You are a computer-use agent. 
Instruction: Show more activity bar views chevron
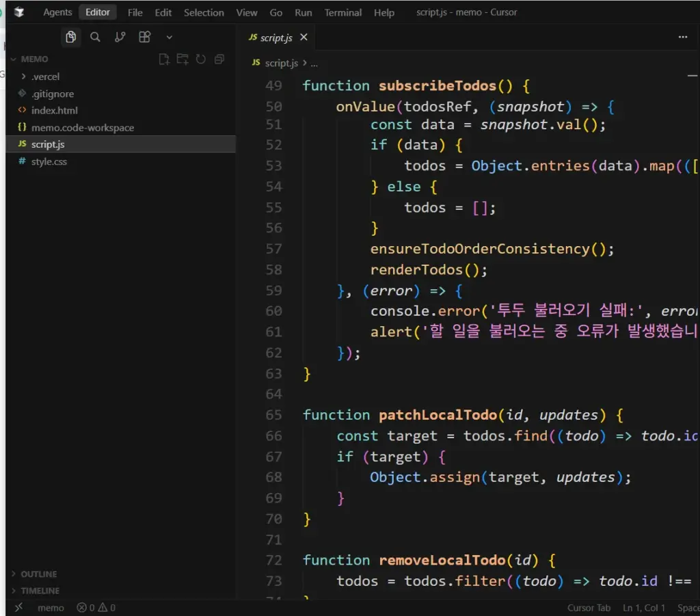click(x=170, y=37)
